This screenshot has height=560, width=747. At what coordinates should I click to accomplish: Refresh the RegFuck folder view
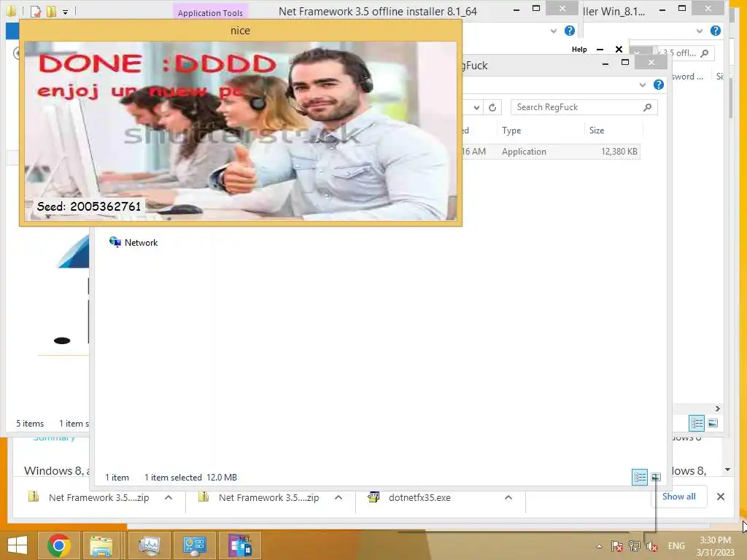492,107
